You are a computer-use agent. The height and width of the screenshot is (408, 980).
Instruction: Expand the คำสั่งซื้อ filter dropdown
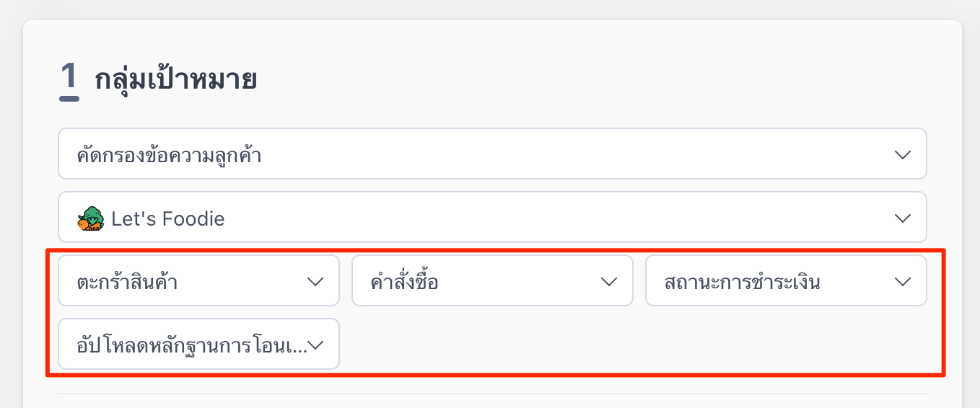pyautogui.click(x=492, y=281)
